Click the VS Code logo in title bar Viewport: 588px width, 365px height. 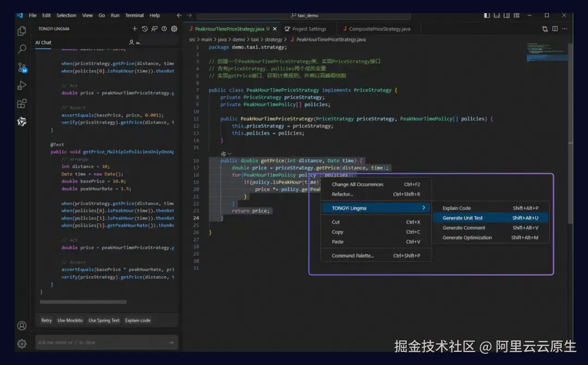coord(20,15)
